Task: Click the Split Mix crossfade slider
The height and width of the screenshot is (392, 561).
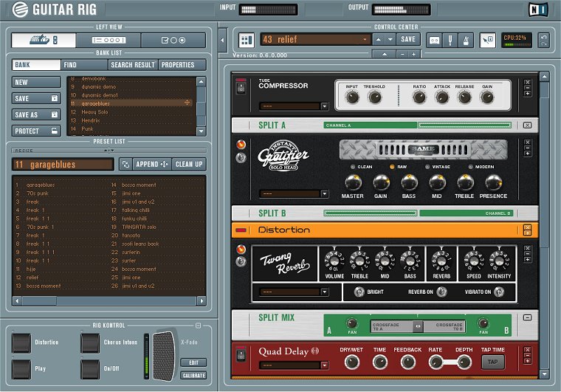Action: (417, 326)
